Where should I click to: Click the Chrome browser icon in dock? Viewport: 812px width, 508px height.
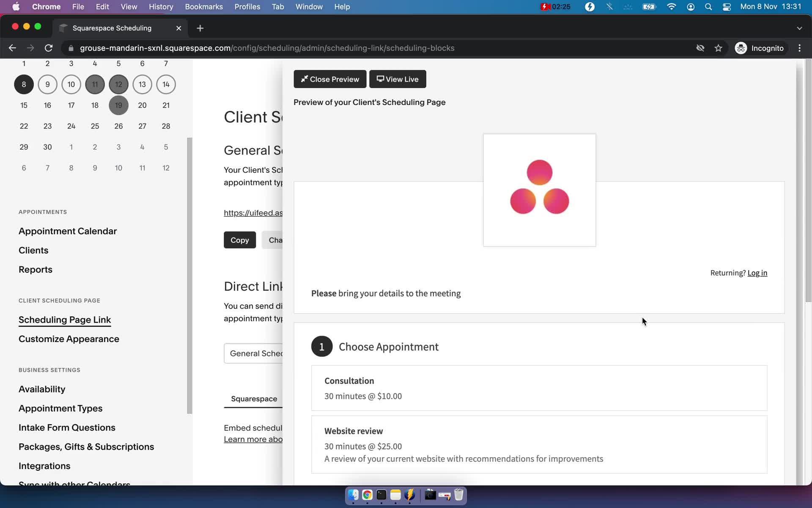click(x=367, y=495)
